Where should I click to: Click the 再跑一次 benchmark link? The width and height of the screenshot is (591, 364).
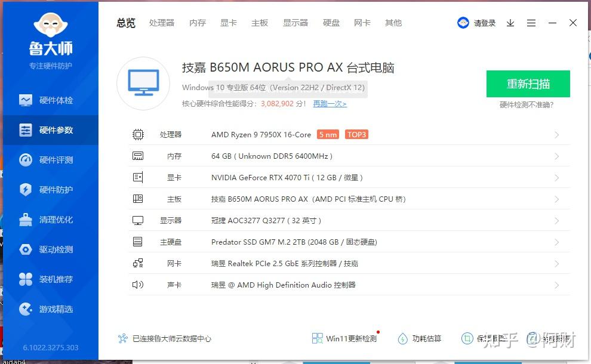pos(330,103)
